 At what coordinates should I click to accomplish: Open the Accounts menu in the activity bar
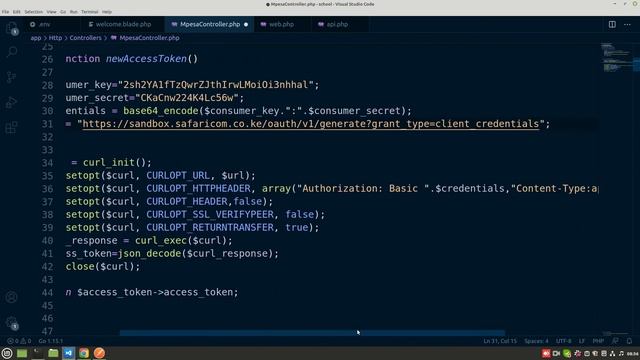12,297
